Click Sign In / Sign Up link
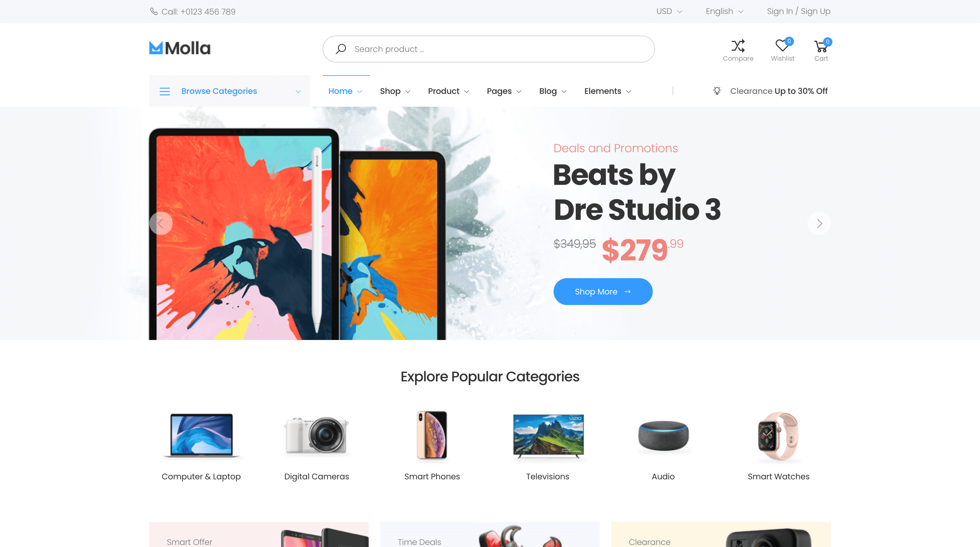Screen dimensions: 980x547 coord(798,11)
